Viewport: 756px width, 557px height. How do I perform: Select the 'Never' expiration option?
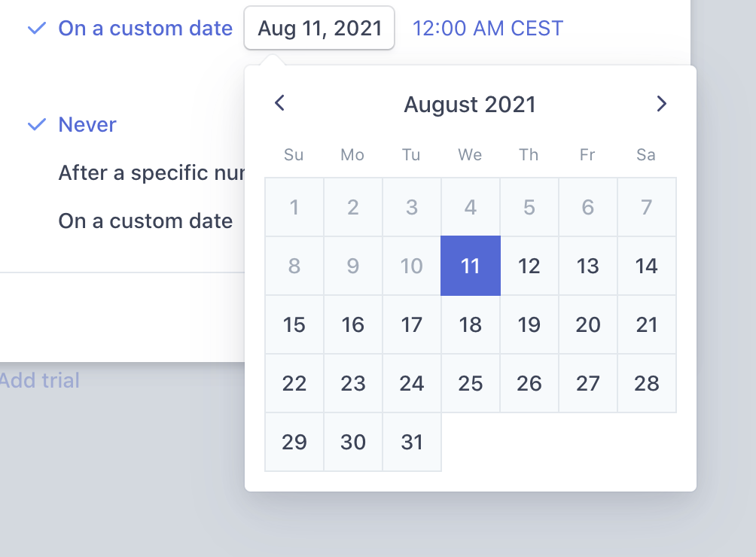pos(87,124)
